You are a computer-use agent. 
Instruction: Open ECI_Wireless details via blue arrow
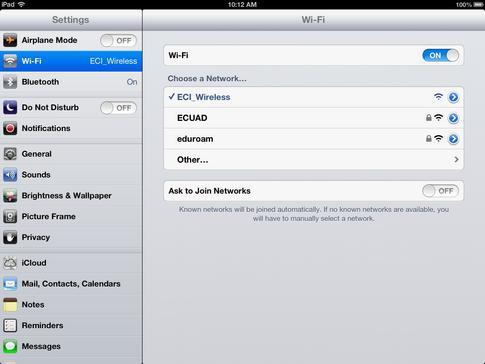click(453, 97)
